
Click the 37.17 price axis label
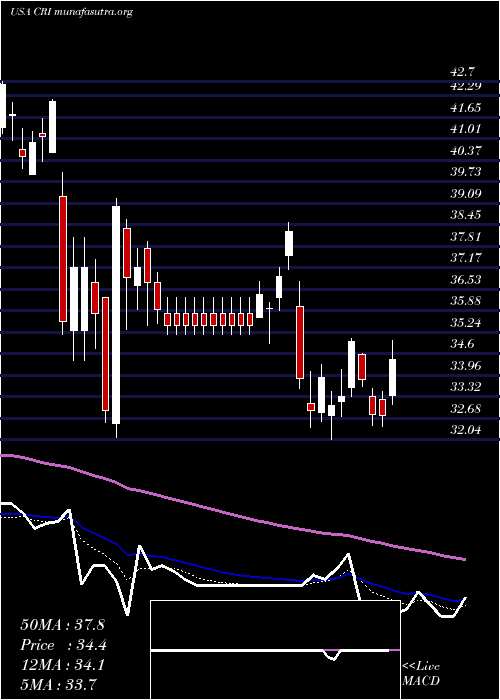click(466, 258)
